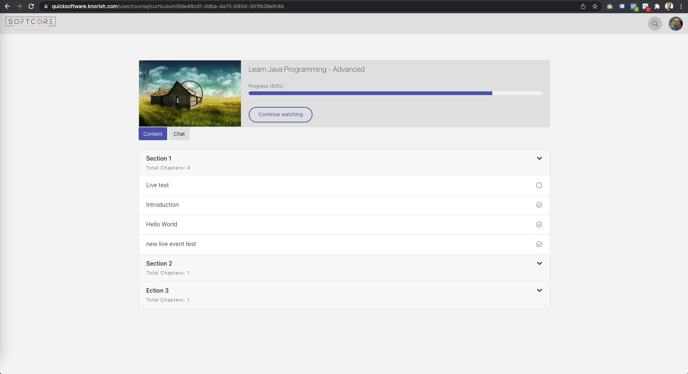The width and height of the screenshot is (688, 374).
Task: Select the Content tab
Action: click(x=153, y=134)
